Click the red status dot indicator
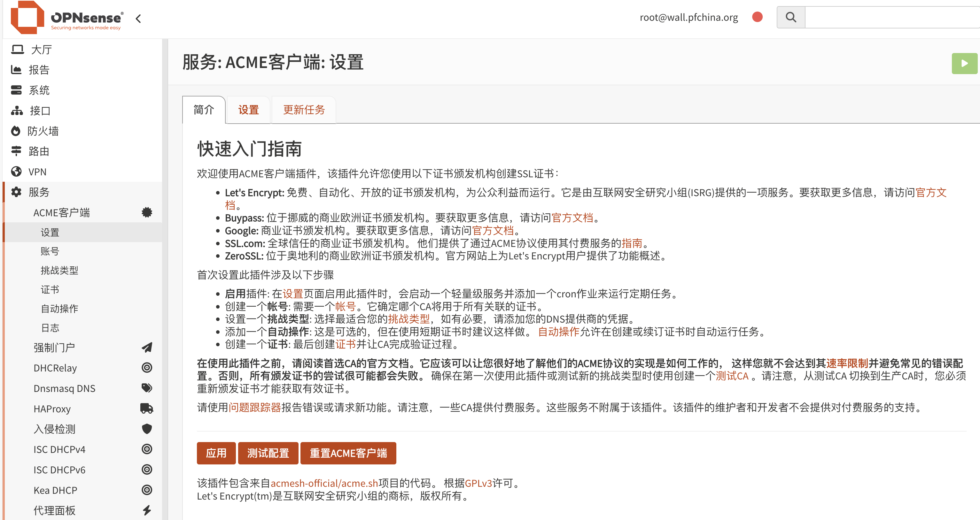Viewport: 980px width, 520px height. (757, 17)
